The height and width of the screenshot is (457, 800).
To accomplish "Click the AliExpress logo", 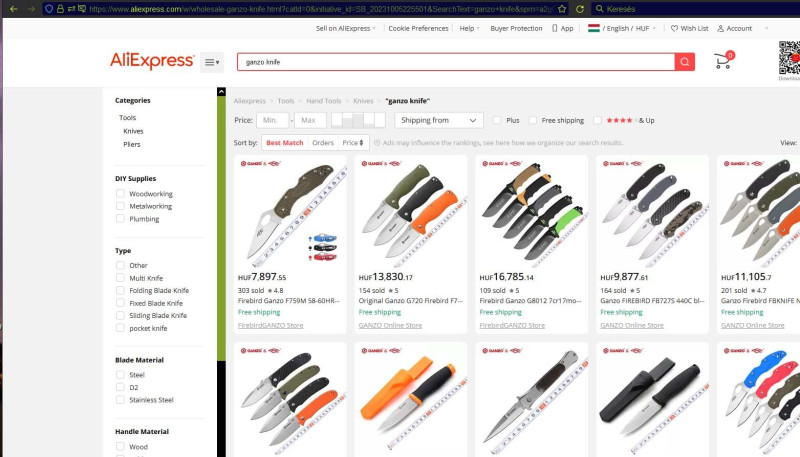I will tap(152, 61).
